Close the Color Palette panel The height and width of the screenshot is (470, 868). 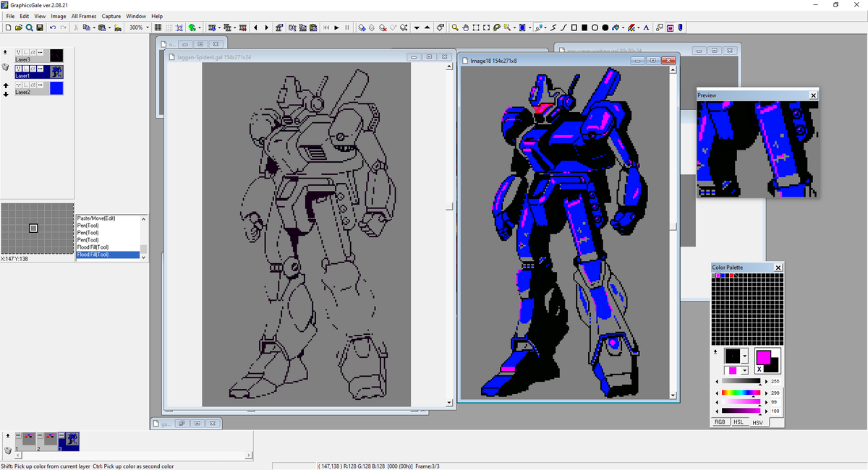[x=778, y=268]
